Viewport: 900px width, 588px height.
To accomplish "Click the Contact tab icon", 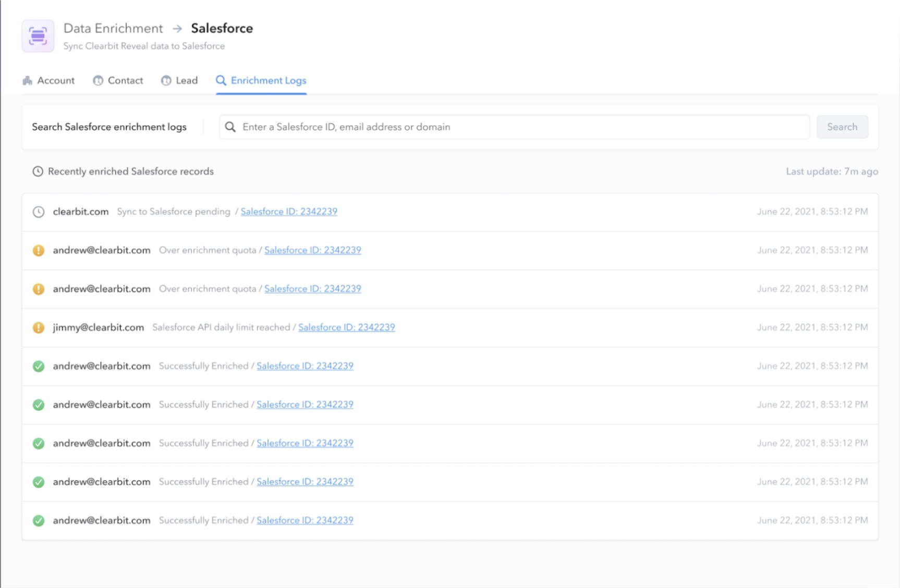I will click(98, 80).
